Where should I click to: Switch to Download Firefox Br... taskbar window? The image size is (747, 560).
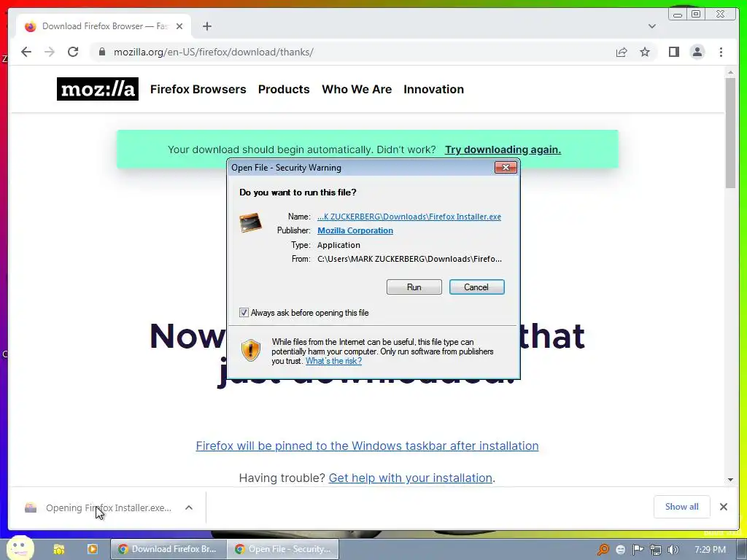click(169, 549)
